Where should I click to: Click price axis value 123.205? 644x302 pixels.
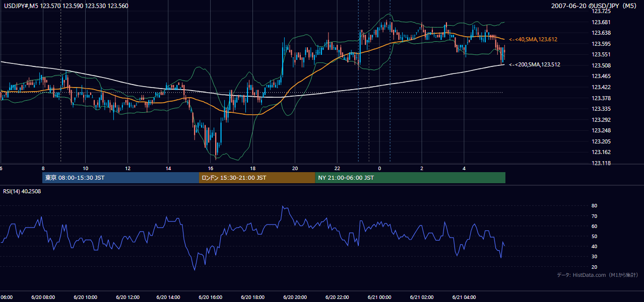(x=601, y=141)
